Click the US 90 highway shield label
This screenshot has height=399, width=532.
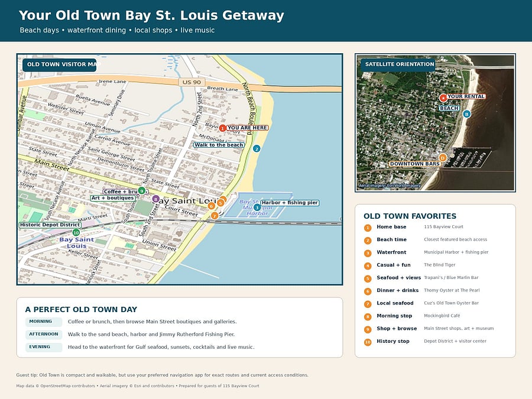point(192,82)
